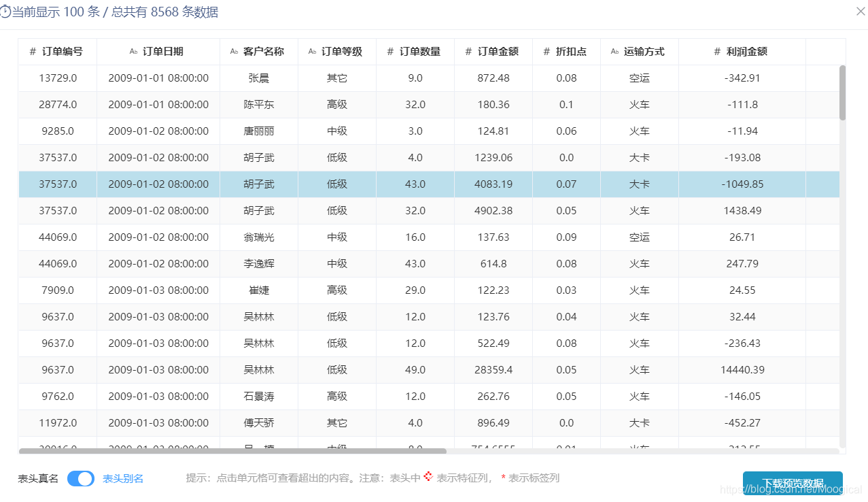
Task: Click customer name cell 傅天骄
Action: click(x=259, y=423)
